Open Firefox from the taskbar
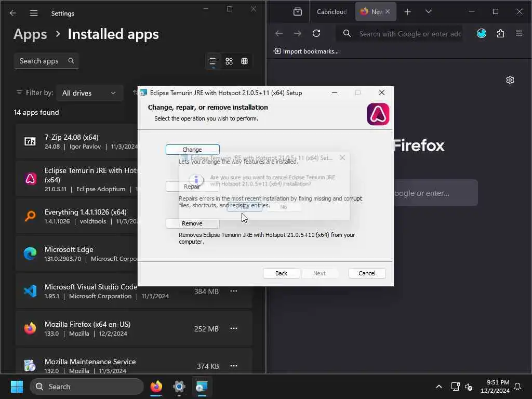The height and width of the screenshot is (399, 532). [x=156, y=387]
